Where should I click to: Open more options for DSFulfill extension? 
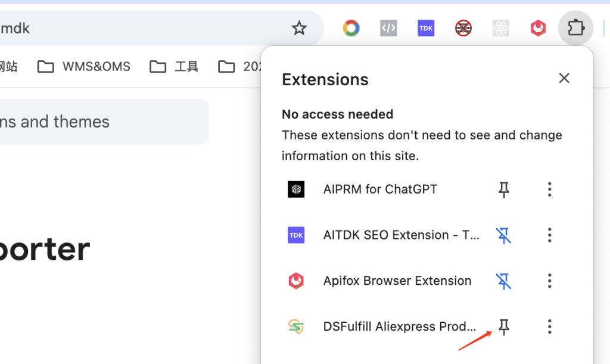coord(549,326)
